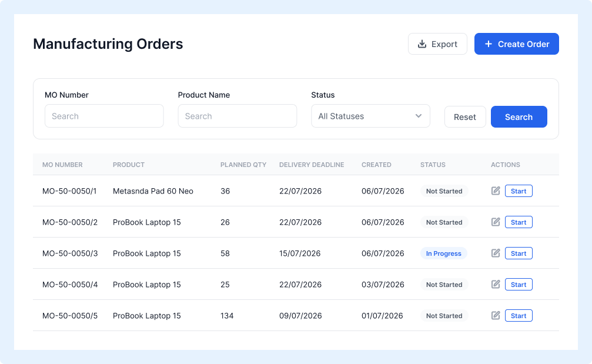Edit order MO-50-0050/5 via pencil icon
Viewport: 592px width, 364px height.
pos(496,315)
